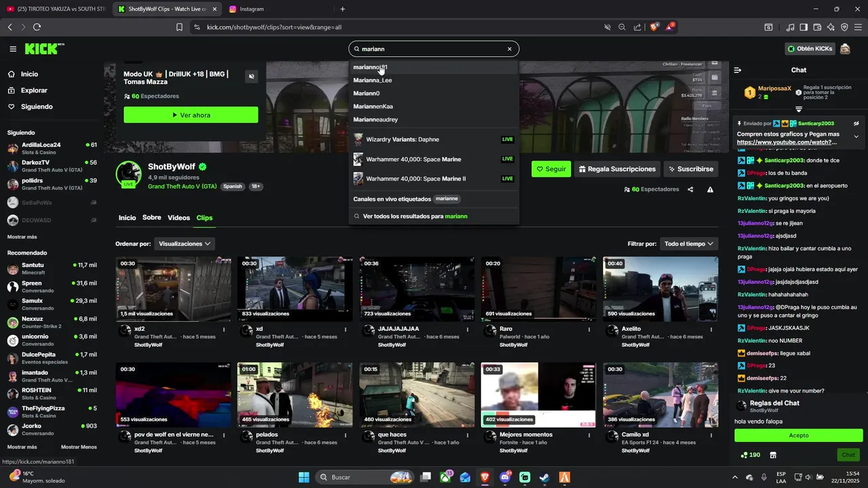Open the Visualizaciones sort dropdown
Image resolution: width=868 pixels, height=488 pixels.
(184, 243)
